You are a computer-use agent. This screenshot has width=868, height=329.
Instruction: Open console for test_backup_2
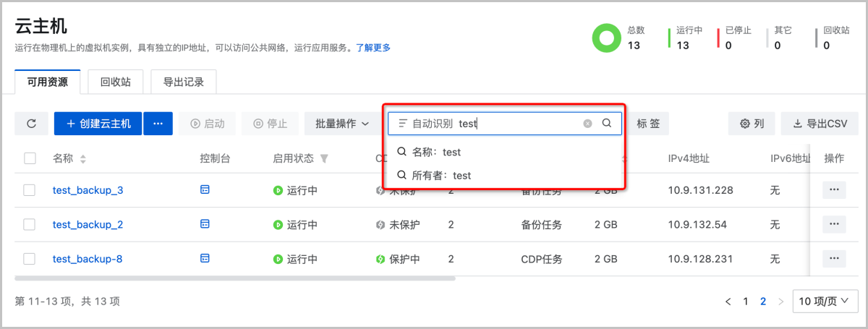[x=205, y=224]
